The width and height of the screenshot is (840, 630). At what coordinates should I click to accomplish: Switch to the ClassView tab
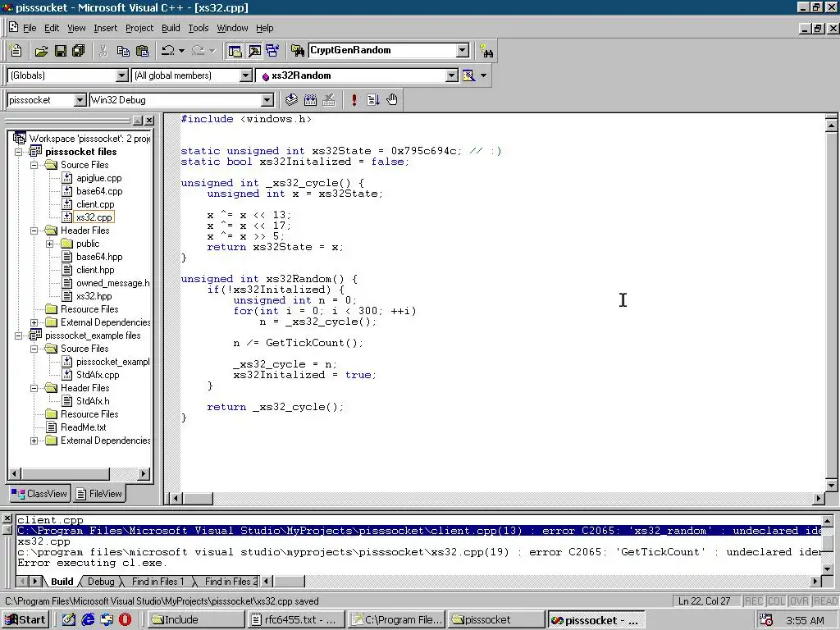pyautogui.click(x=39, y=493)
